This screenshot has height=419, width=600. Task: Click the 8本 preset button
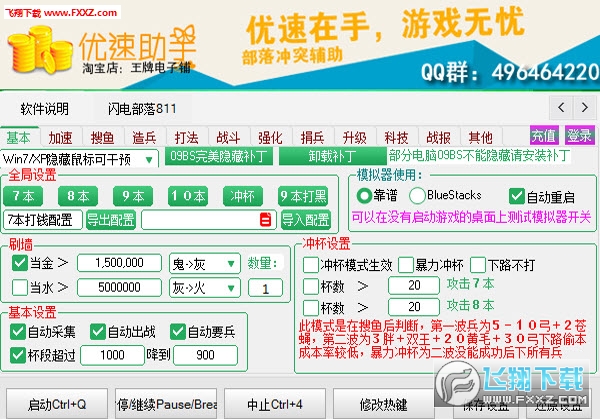click(x=78, y=196)
